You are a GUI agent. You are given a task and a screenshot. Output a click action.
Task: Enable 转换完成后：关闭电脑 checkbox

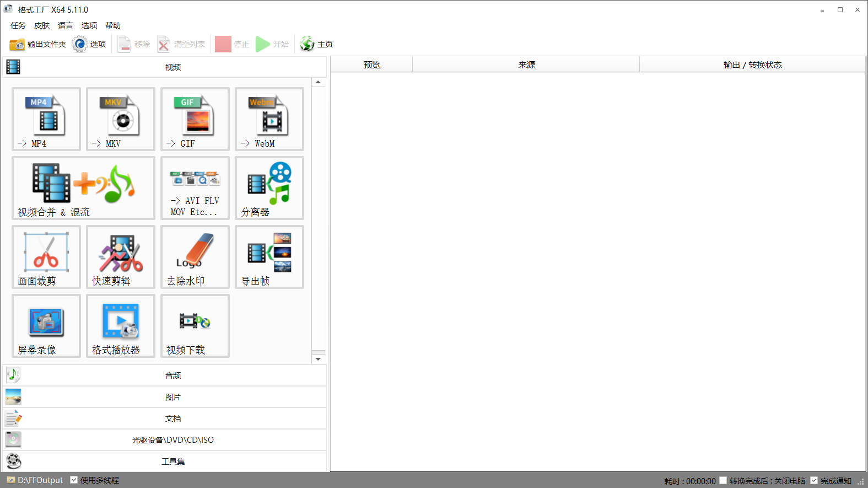[x=723, y=481]
